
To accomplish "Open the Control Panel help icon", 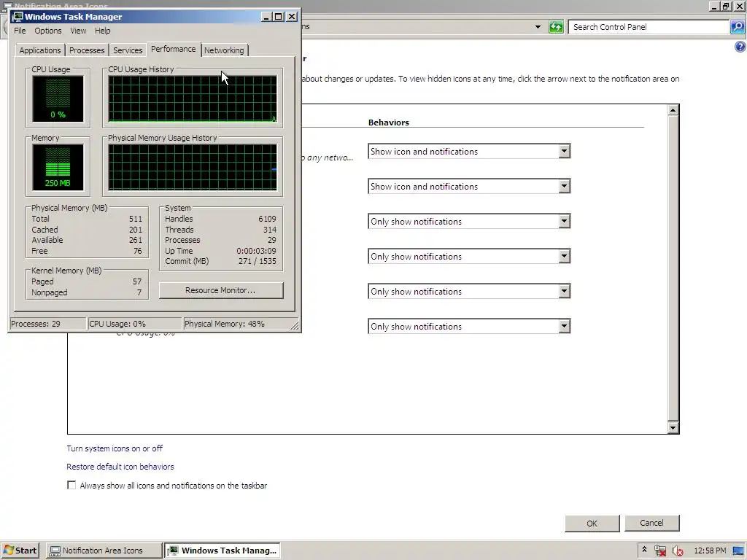I will click(x=740, y=47).
